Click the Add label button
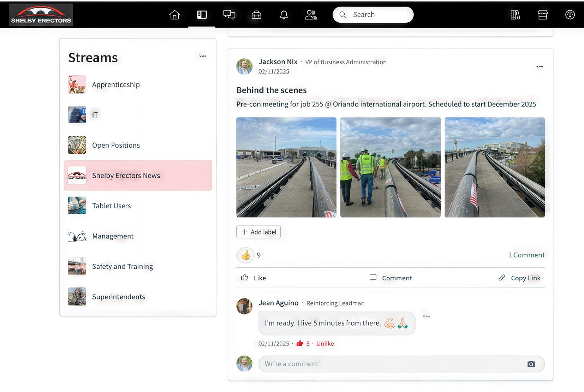Viewport: 584px width, 392px height. coord(259,232)
